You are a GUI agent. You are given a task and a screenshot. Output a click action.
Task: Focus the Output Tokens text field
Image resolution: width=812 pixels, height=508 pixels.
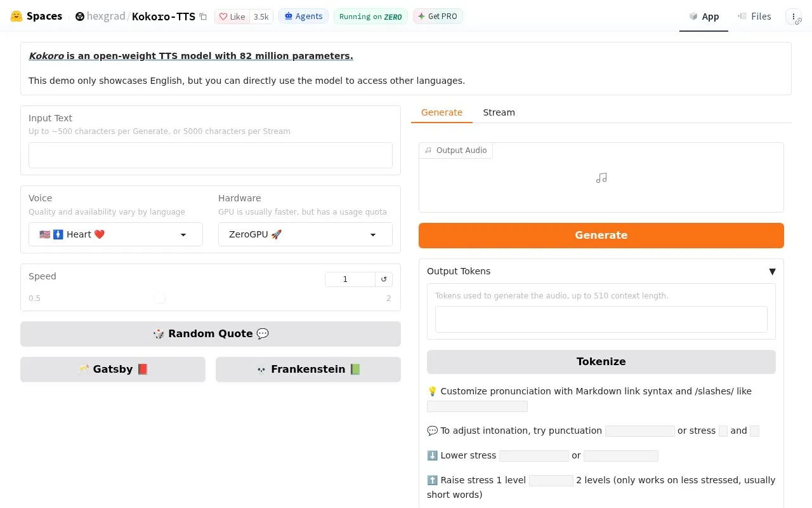[x=601, y=319]
